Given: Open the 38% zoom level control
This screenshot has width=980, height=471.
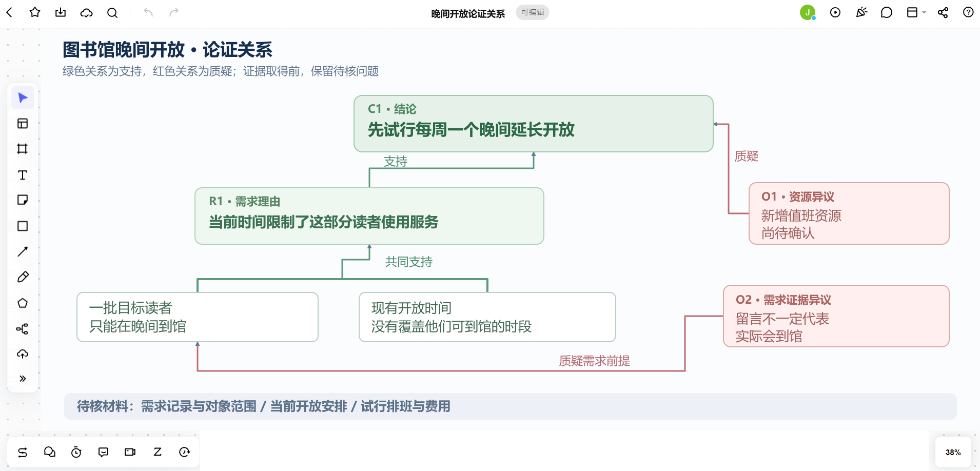Looking at the screenshot, I should tap(953, 452).
